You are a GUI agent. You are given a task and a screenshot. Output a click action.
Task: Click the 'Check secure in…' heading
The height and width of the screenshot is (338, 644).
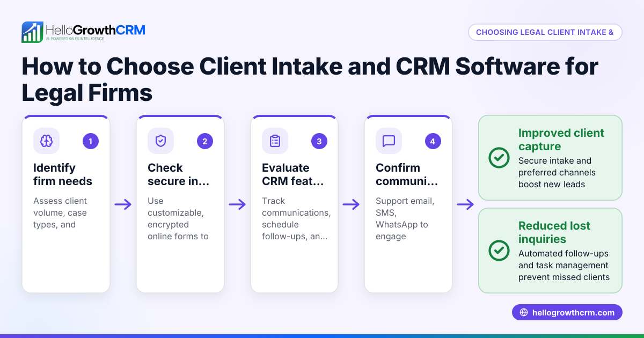(179, 174)
